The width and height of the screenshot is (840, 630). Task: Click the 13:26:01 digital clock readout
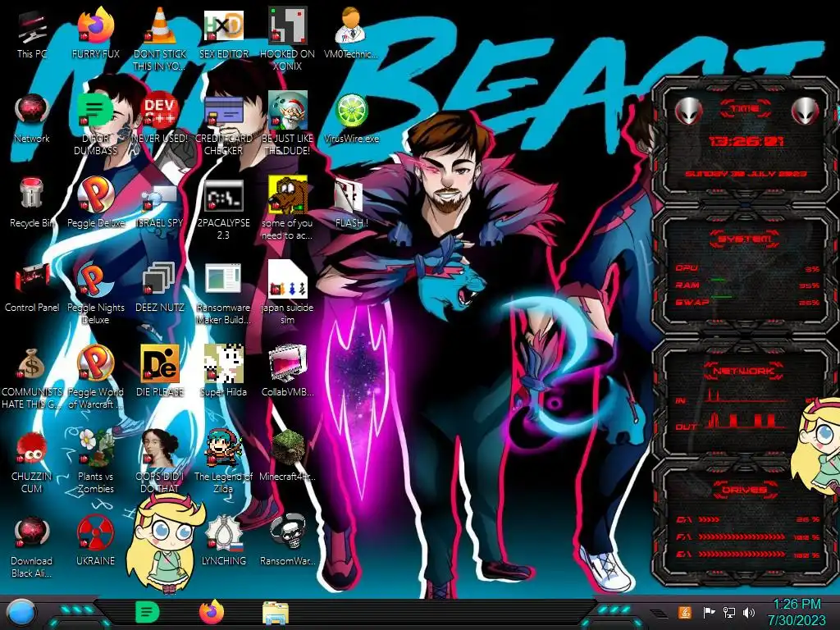746,141
